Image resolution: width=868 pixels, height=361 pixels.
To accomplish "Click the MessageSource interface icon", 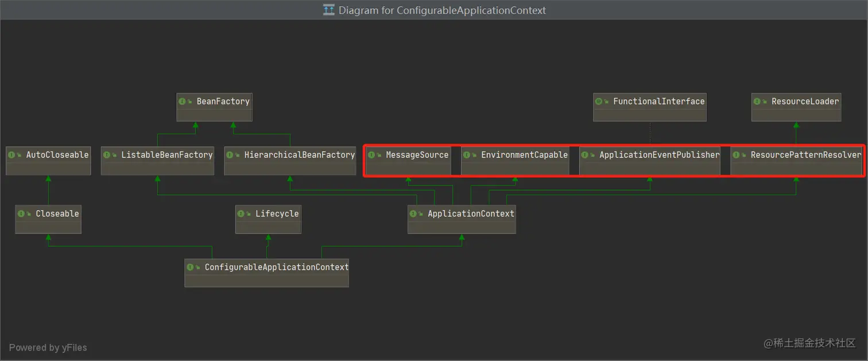I will point(371,155).
